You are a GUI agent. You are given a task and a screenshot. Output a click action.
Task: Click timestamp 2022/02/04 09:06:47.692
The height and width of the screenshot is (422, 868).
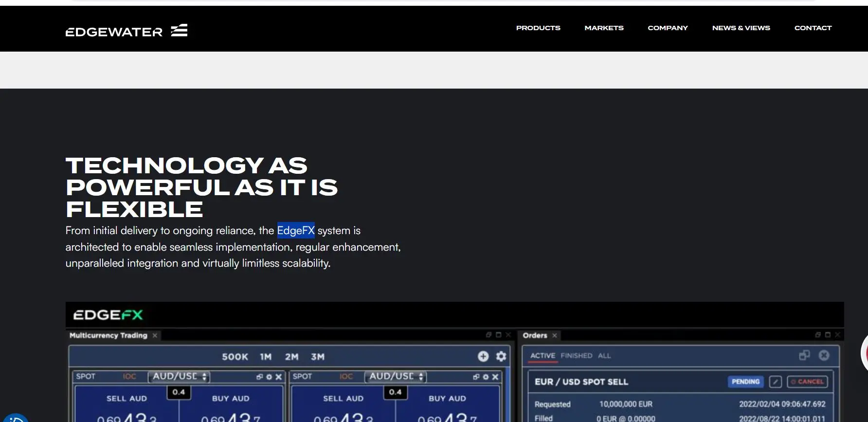782,404
